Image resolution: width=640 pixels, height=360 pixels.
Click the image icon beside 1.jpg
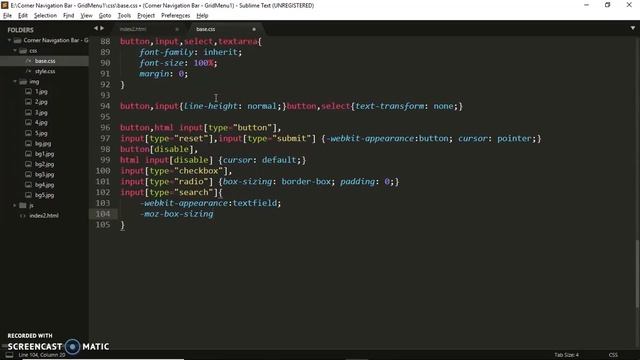29,92
